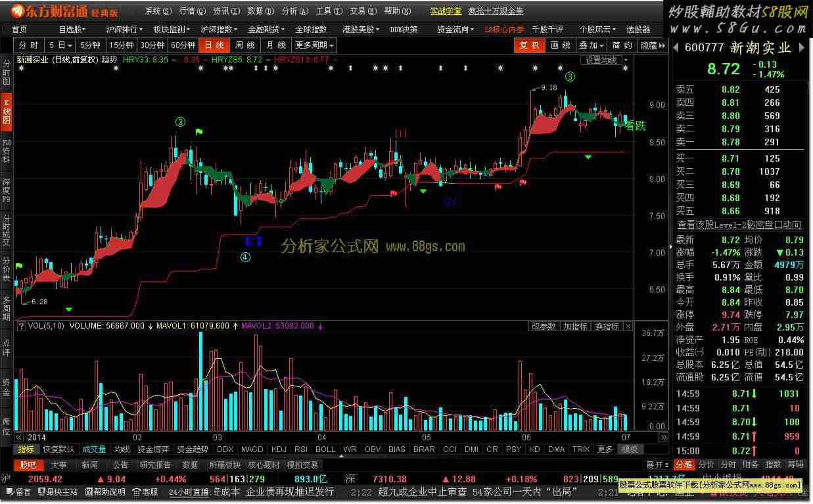Open F10资料 sidebar panel
The width and height of the screenshot is (813, 504).
point(7,150)
